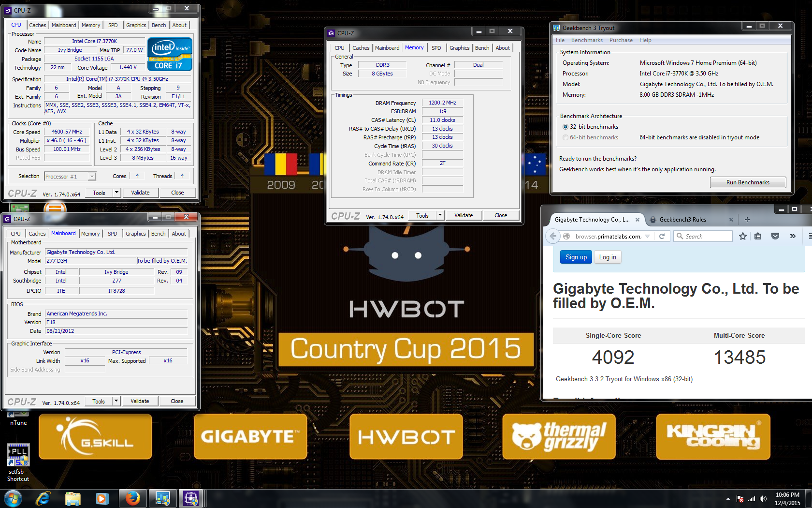Screen dimensions: 812x508
Task: Expand Firefox toolbar overflow chevron
Action: (793, 236)
